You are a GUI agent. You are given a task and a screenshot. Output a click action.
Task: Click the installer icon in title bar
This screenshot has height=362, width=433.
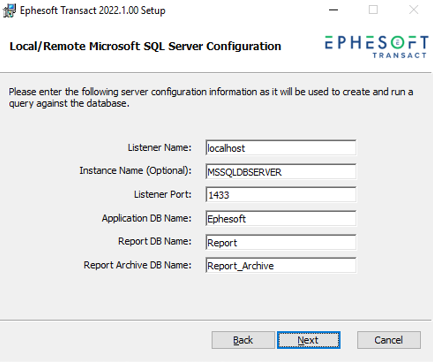9,10
